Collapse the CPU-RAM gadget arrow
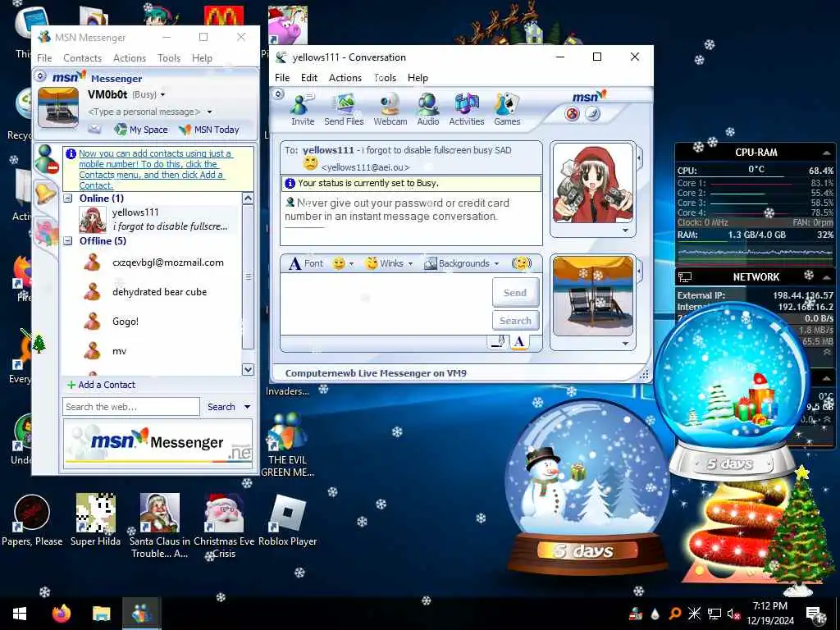The image size is (840, 630). pyautogui.click(x=827, y=153)
